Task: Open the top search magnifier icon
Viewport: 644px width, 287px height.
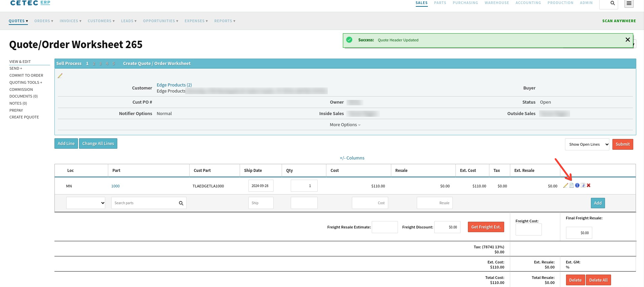Action: click(x=613, y=3)
